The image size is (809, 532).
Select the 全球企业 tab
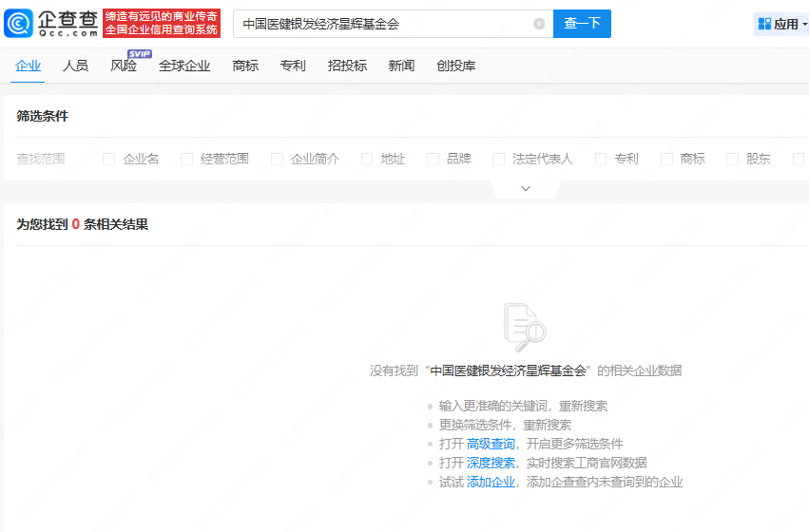click(184, 66)
